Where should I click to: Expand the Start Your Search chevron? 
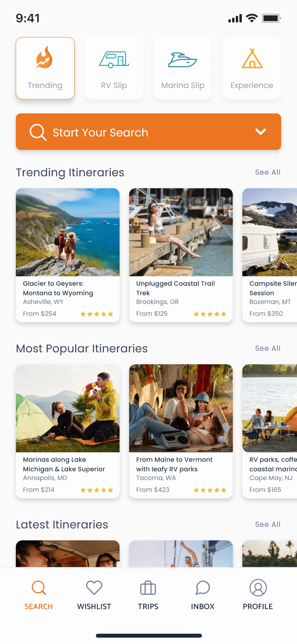260,132
